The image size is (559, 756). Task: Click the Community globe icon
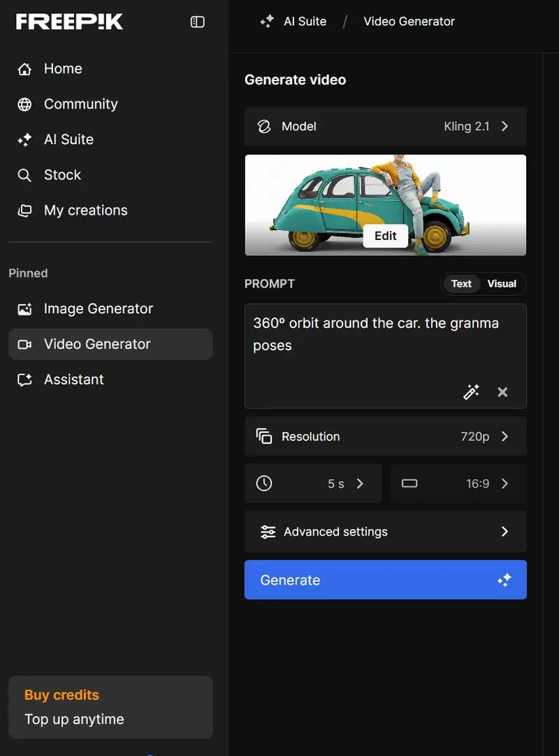(x=24, y=104)
